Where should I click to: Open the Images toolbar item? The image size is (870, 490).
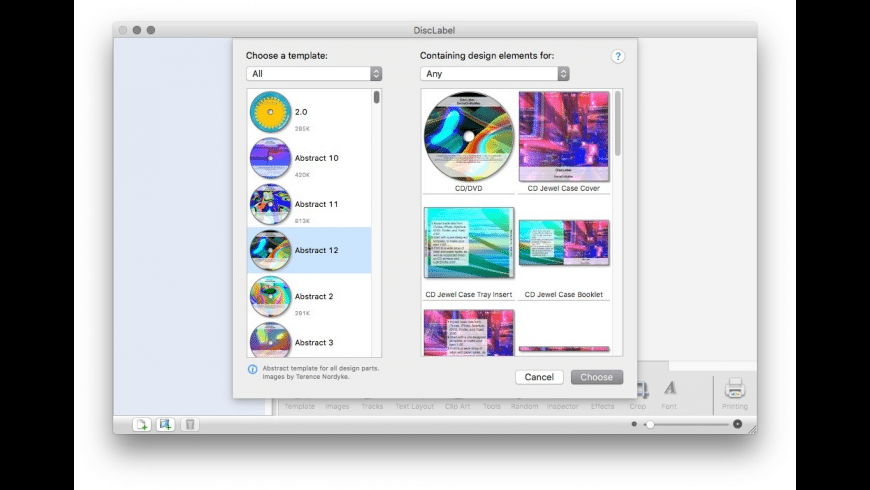337,406
